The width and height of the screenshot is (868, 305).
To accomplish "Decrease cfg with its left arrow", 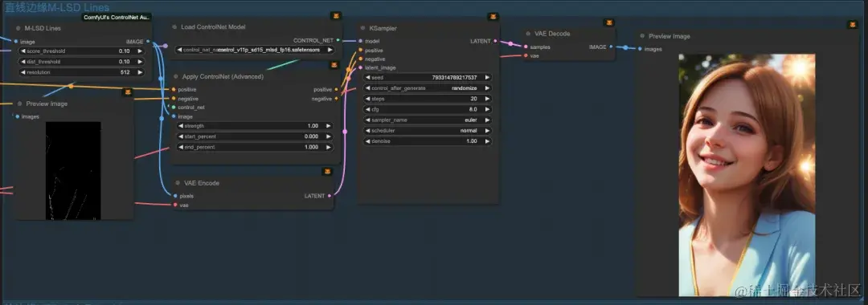I will click(368, 109).
